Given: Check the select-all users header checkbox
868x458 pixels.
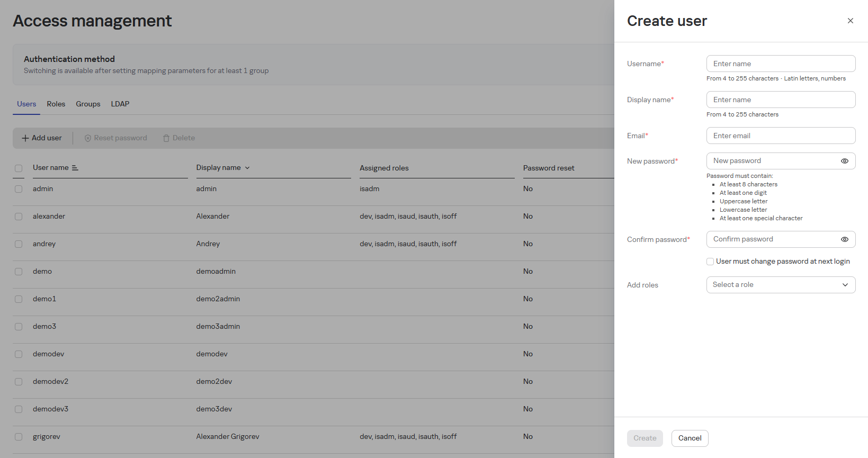Looking at the screenshot, I should [19, 168].
